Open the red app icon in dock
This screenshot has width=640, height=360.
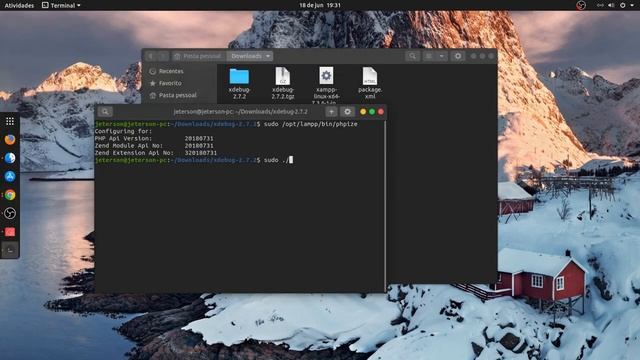point(10,232)
